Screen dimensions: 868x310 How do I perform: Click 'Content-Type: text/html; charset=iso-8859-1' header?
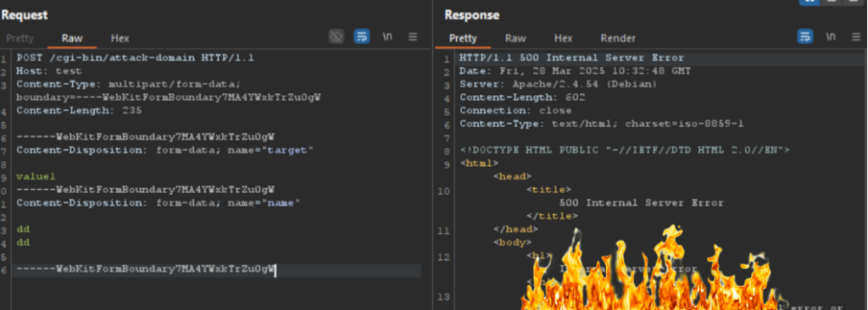click(601, 124)
